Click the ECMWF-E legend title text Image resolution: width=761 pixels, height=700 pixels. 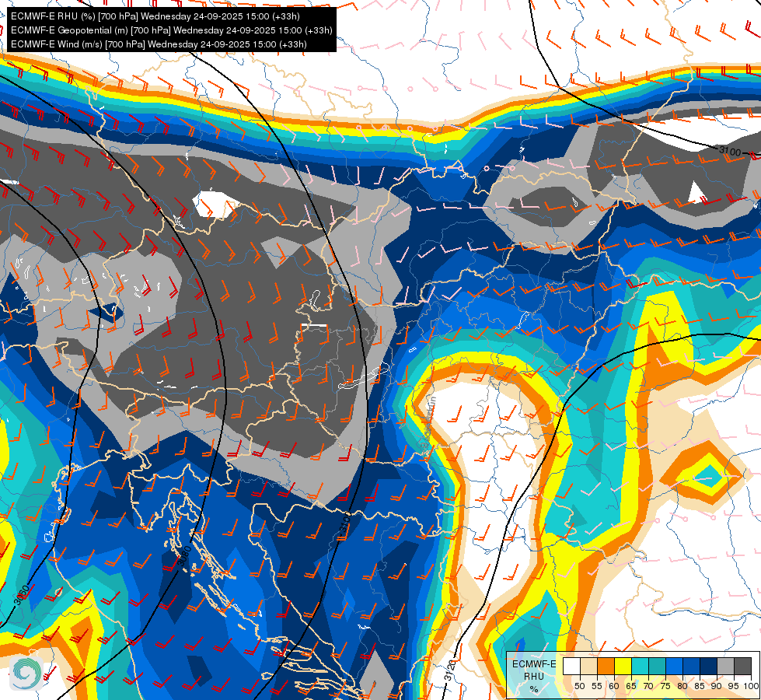coord(534,664)
